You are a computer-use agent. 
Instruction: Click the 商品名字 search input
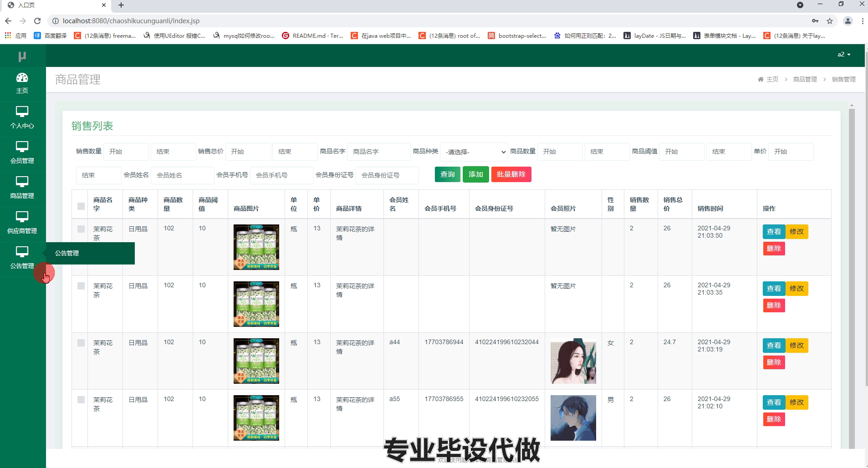coord(379,152)
